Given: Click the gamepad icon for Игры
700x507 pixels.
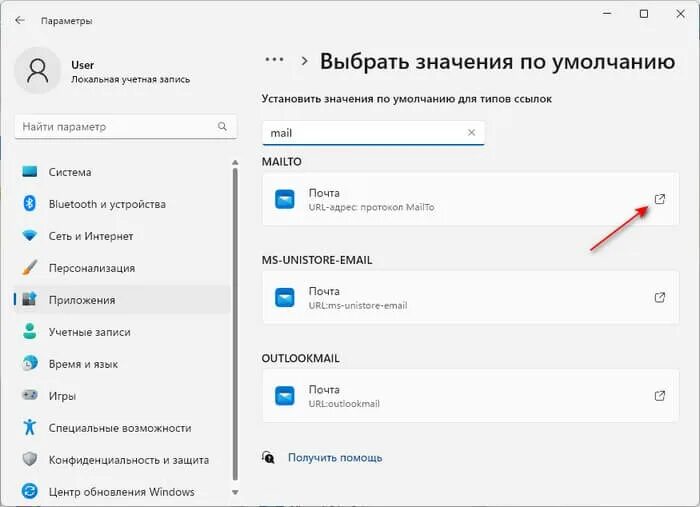Looking at the screenshot, I should click(30, 395).
